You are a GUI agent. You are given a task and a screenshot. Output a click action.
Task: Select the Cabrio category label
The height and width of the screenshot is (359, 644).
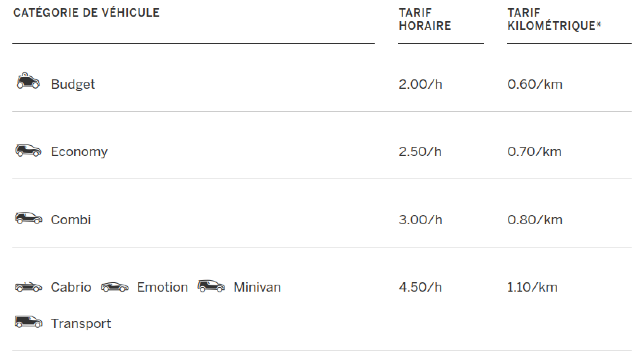pos(71,287)
